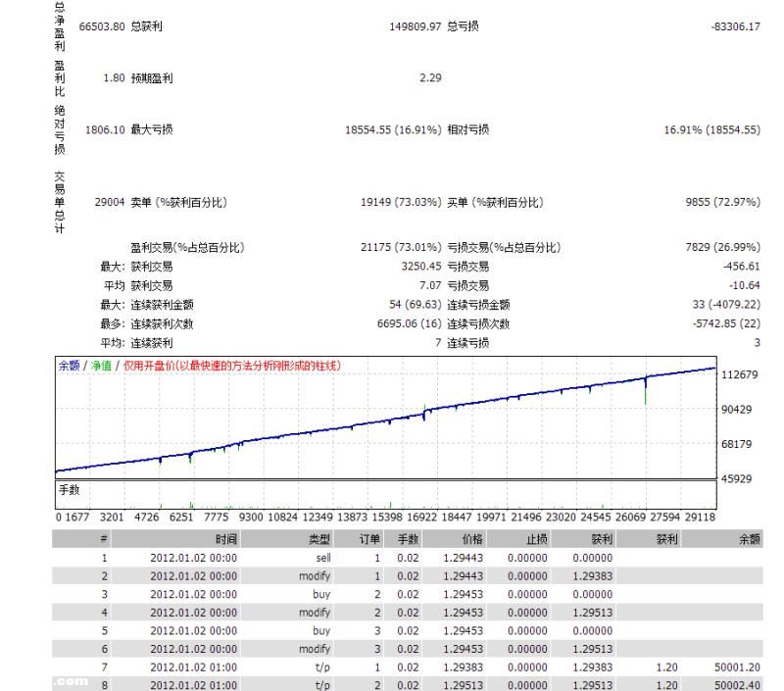Click the 盈利交易(%占总百分比) label

click(187, 248)
